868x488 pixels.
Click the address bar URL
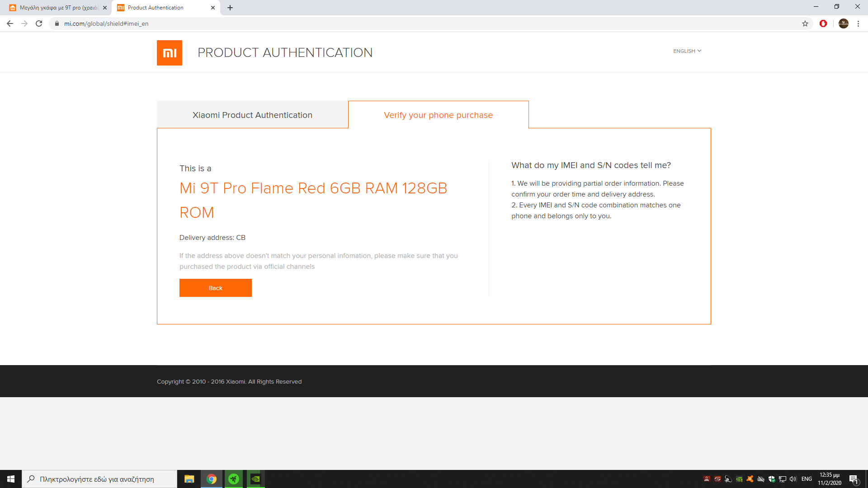[106, 23]
